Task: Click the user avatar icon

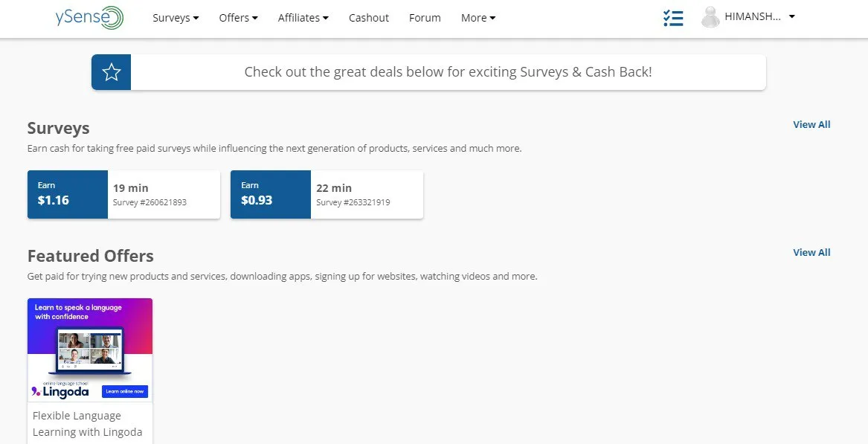Action: click(x=710, y=18)
